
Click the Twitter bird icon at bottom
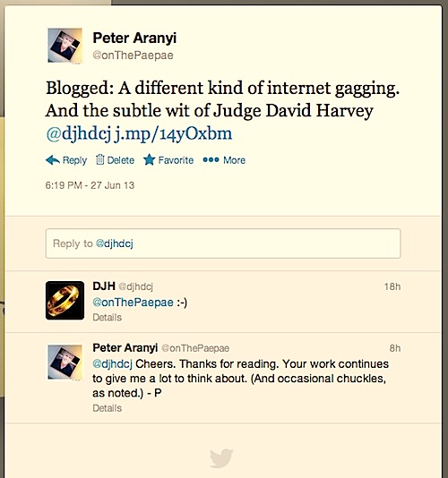pyautogui.click(x=221, y=458)
